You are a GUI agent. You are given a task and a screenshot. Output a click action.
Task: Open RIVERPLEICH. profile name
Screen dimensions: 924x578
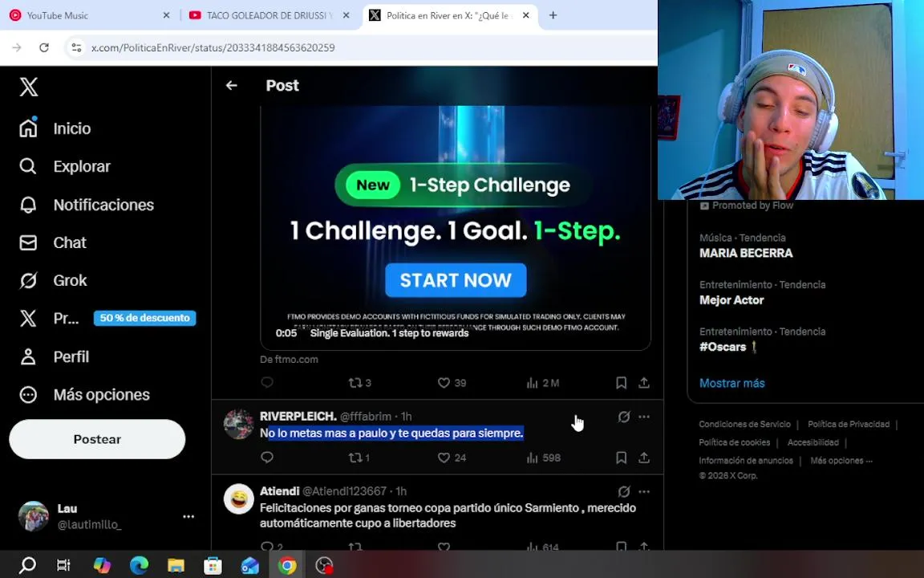[x=298, y=417]
